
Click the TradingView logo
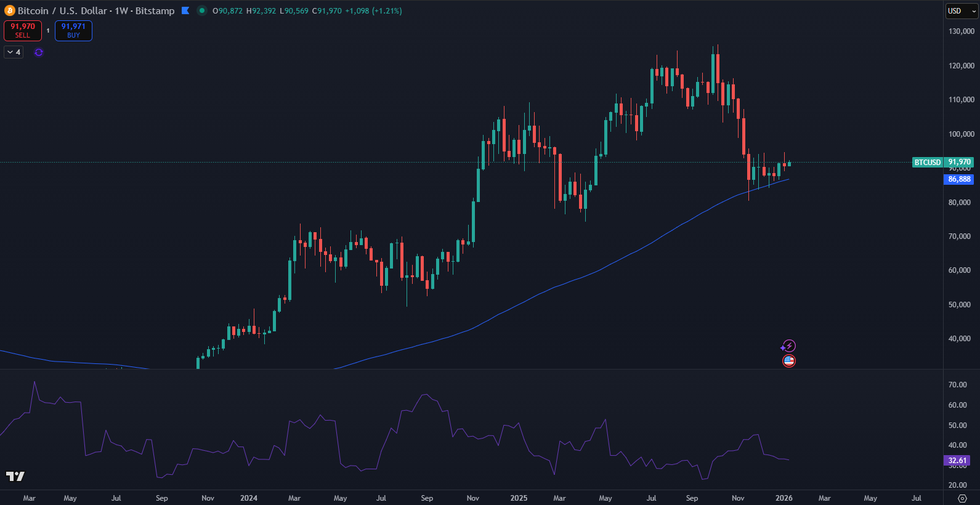[15, 476]
